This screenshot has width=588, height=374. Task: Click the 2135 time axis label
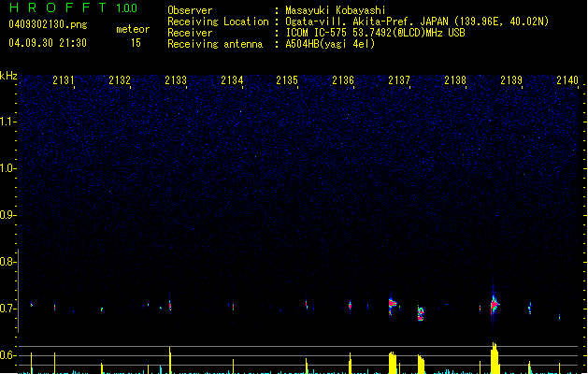tap(287, 80)
